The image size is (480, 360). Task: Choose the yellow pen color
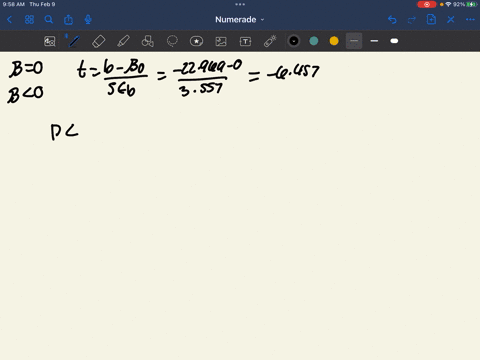[334, 41]
